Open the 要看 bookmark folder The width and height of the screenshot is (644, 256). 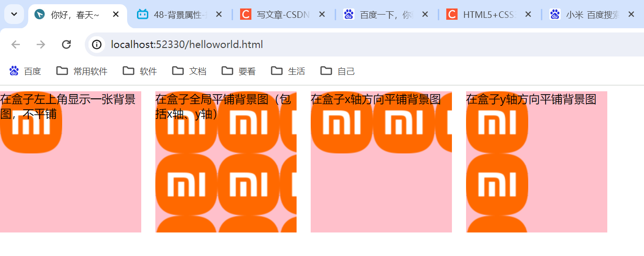coord(239,71)
